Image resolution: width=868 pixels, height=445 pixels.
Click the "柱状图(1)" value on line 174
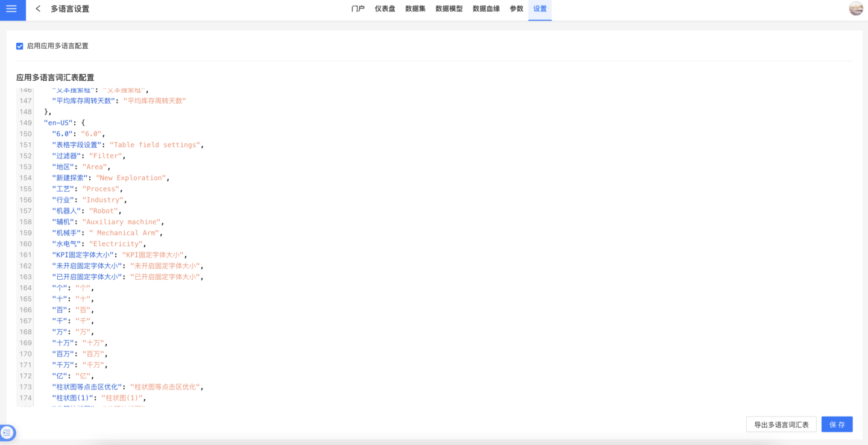coord(122,398)
